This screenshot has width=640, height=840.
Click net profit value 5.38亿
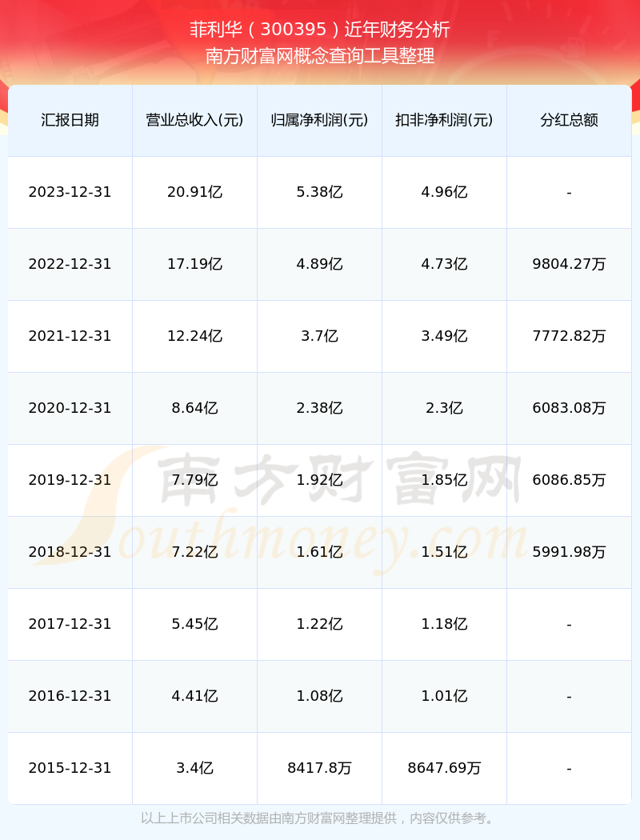[x=320, y=192]
